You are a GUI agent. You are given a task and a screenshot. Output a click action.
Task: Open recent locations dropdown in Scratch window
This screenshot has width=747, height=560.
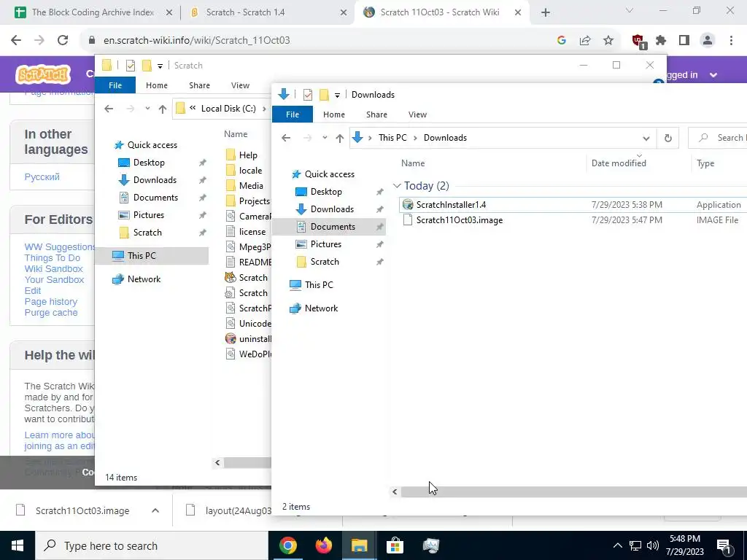tap(147, 109)
